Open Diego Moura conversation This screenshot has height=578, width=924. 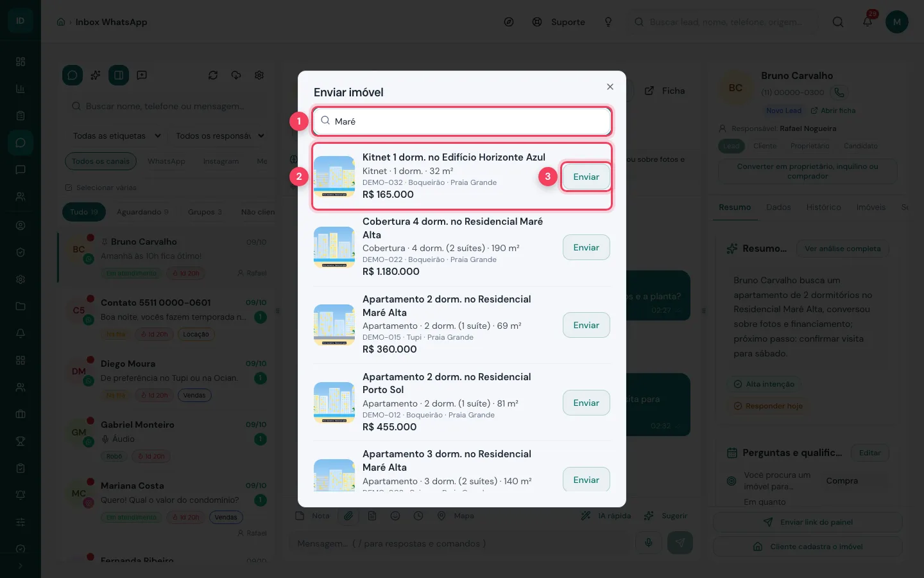[x=167, y=379]
